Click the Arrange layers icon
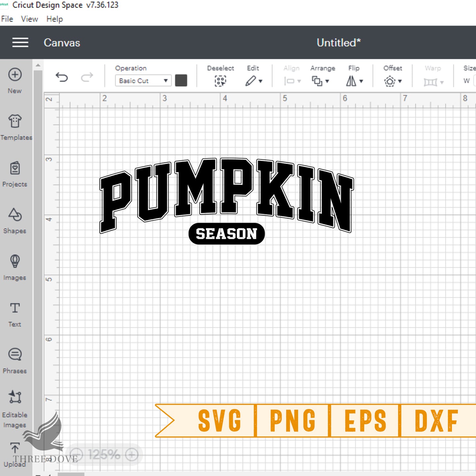This screenshot has height=476, width=476. point(317,81)
